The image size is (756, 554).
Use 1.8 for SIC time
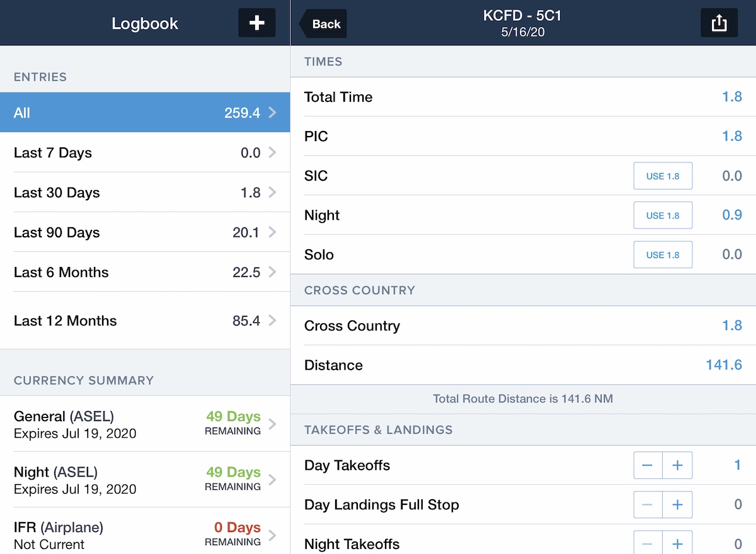(x=663, y=176)
